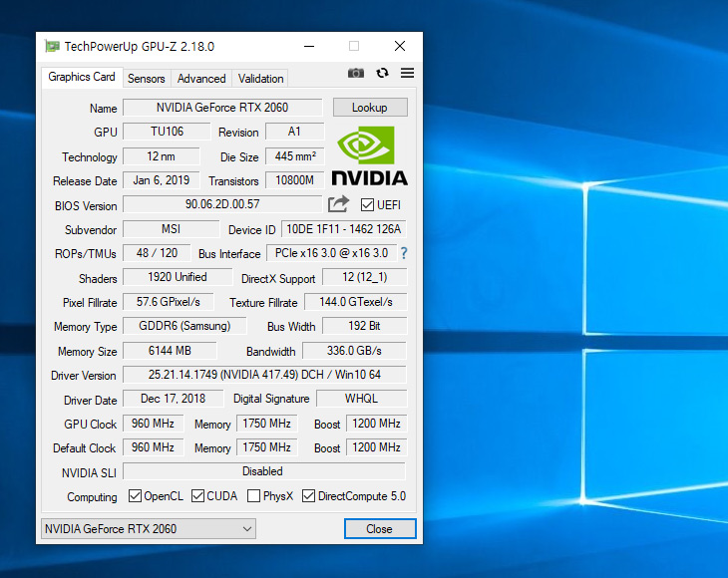Click the Subvendor field MSI
The image size is (728, 578).
coord(171,229)
